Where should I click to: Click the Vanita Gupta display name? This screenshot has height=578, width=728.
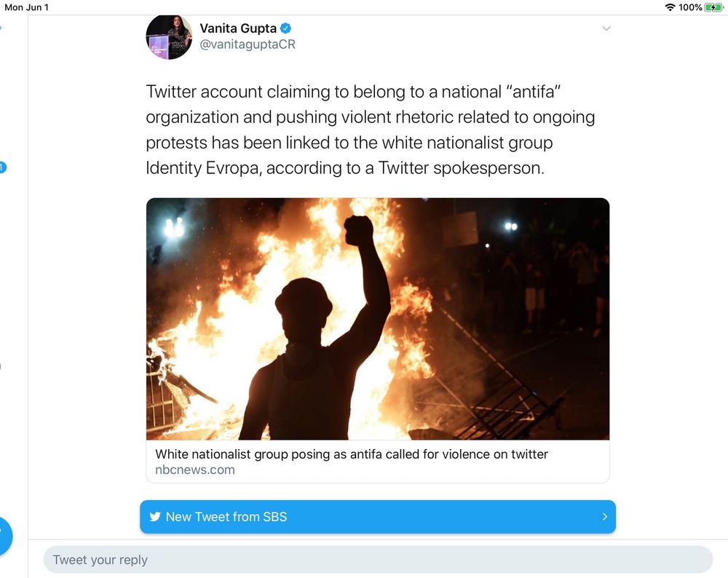click(x=238, y=28)
